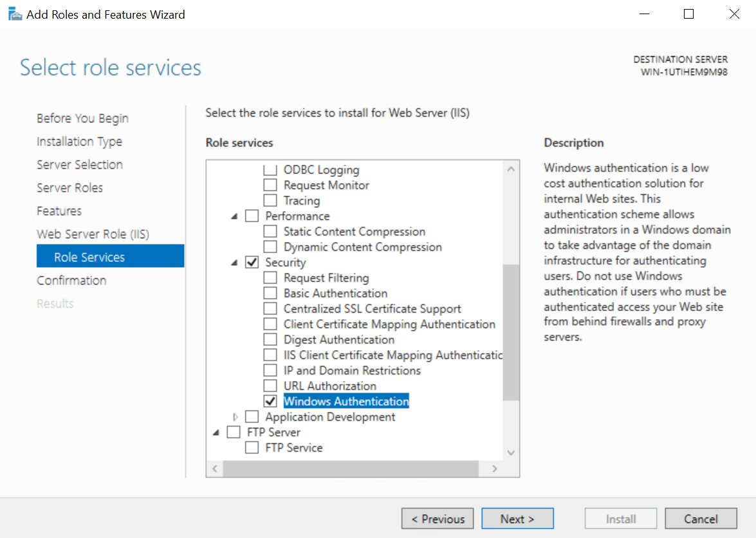Go to Before You Begin step
756x538 pixels.
[x=82, y=118]
